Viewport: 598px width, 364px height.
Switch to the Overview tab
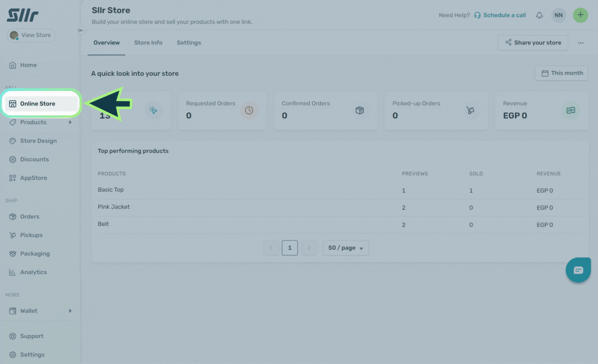click(x=106, y=43)
